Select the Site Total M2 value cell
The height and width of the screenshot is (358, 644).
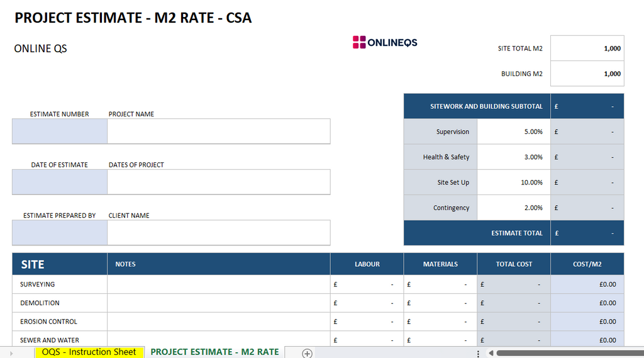coord(587,48)
